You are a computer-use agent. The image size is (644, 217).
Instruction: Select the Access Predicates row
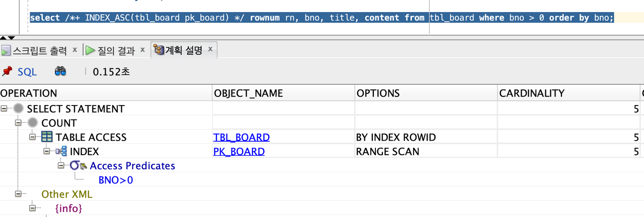[x=322, y=165]
